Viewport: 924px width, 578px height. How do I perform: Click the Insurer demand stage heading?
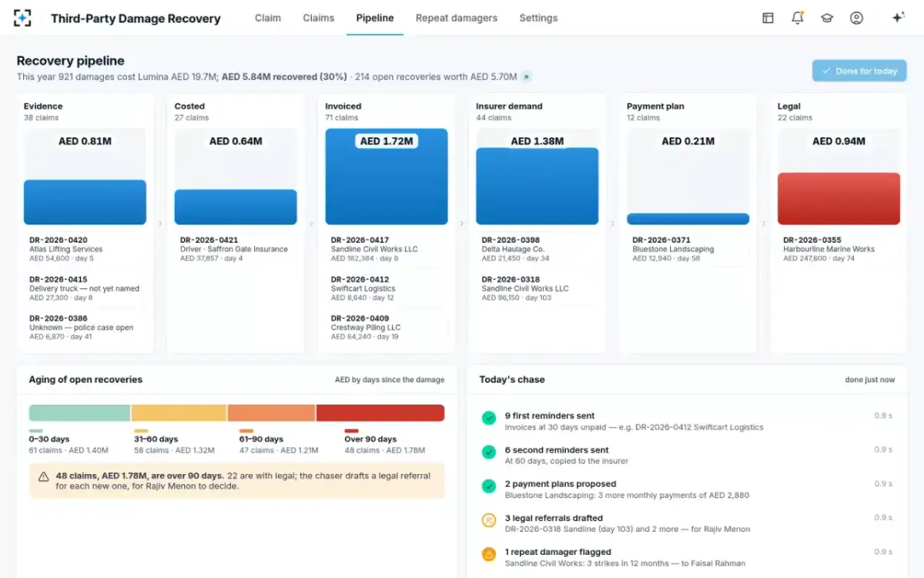point(509,106)
